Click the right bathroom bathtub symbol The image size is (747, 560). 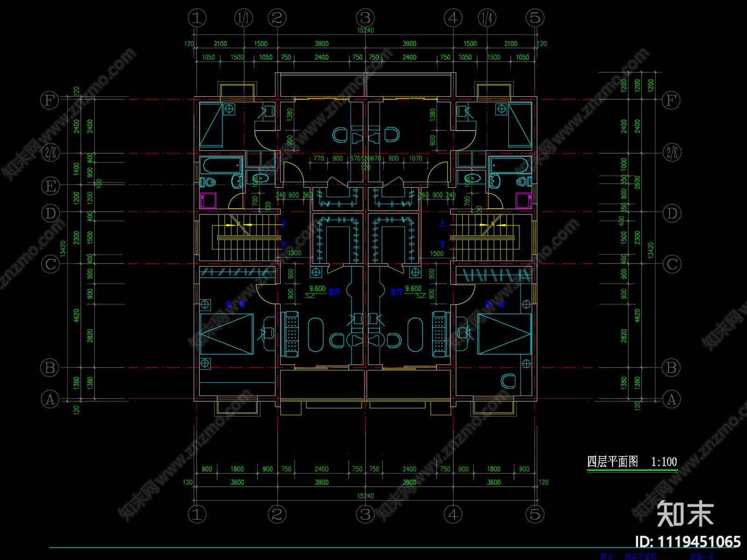tap(510, 165)
